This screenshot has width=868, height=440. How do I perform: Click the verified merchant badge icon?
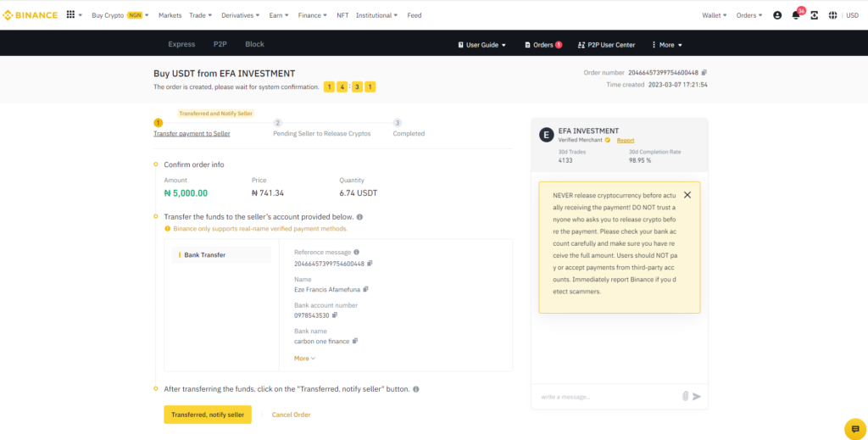pos(608,140)
